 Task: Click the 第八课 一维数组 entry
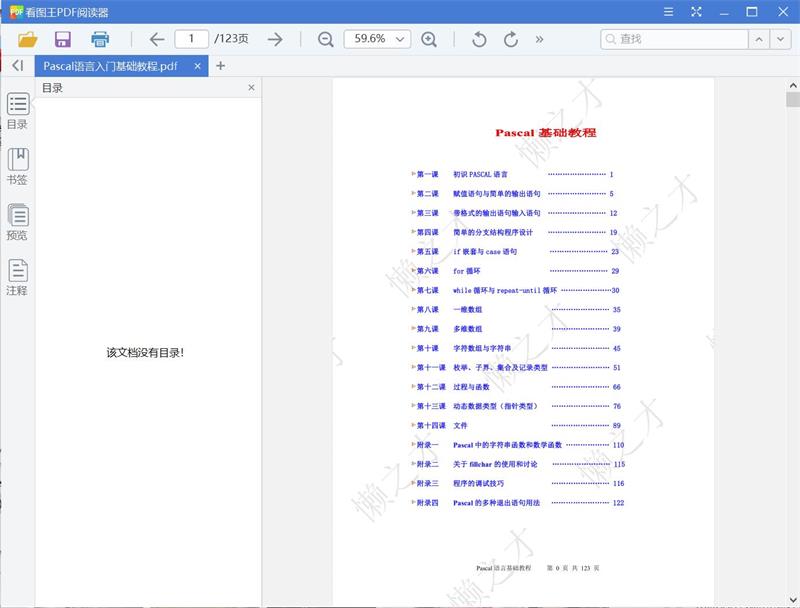pyautogui.click(x=516, y=310)
